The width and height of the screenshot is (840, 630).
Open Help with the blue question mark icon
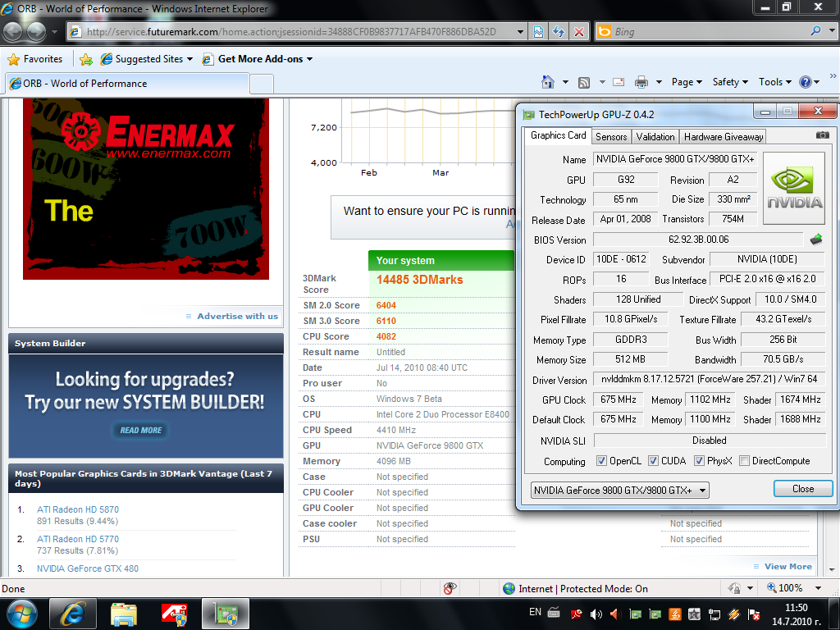tap(805, 82)
